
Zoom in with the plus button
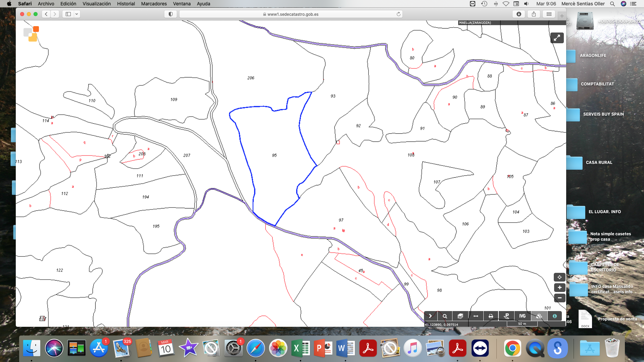[559, 288]
